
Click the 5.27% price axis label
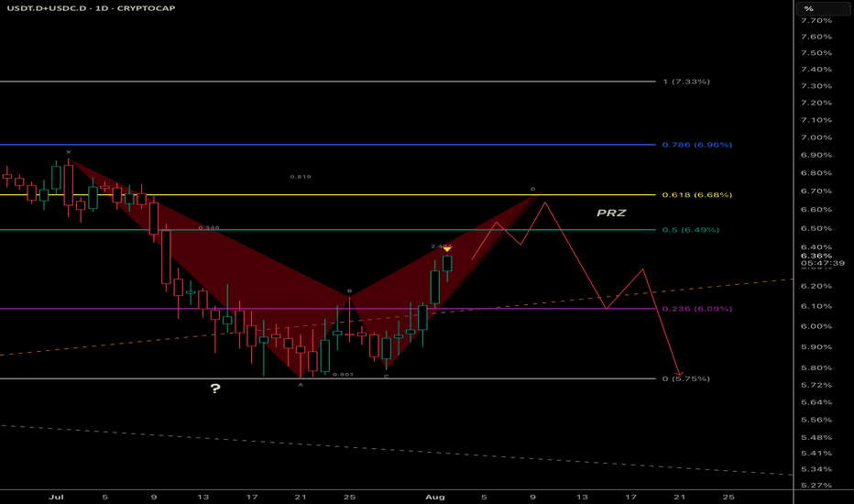coord(816,486)
